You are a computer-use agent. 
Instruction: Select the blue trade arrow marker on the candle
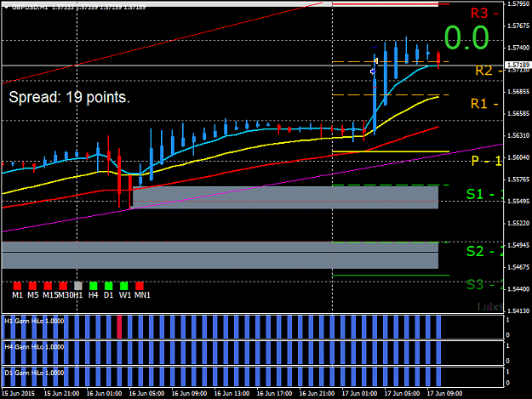[x=373, y=71]
